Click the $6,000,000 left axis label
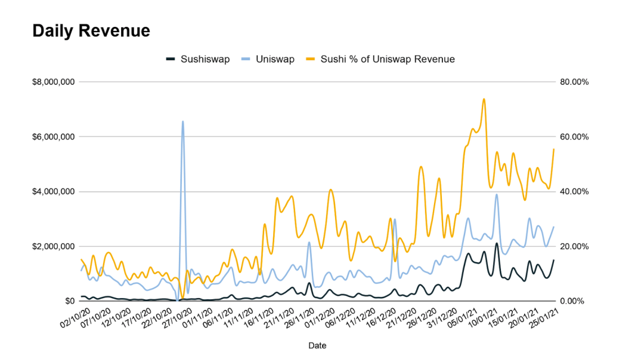This screenshot has width=644, height=360. click(x=52, y=136)
